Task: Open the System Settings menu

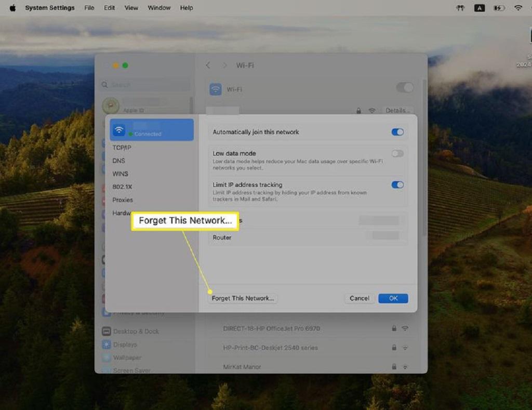Action: click(49, 7)
